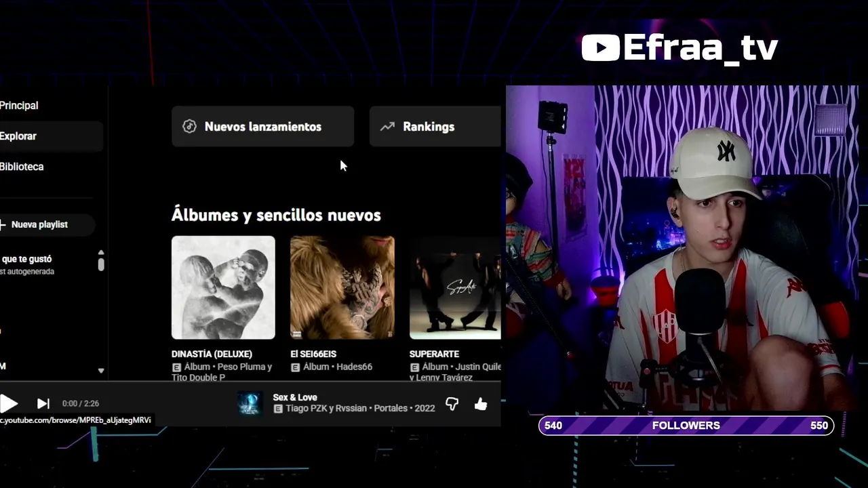Click the explicit badge next to Hades66 album

[x=295, y=367]
